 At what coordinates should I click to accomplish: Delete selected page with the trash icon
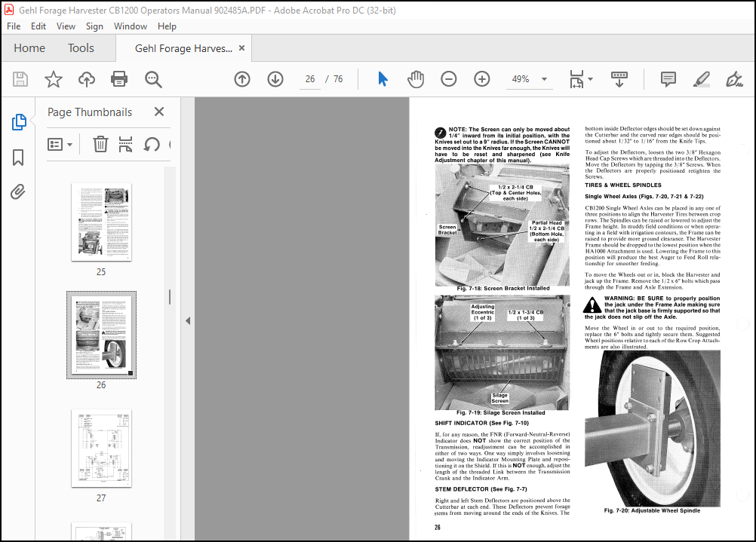click(x=100, y=144)
